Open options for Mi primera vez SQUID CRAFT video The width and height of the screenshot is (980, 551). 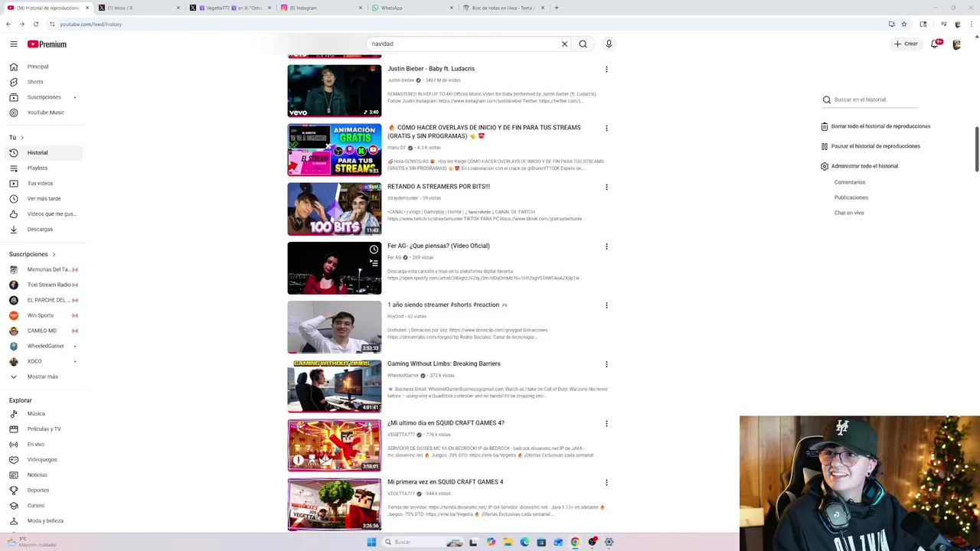[606, 482]
